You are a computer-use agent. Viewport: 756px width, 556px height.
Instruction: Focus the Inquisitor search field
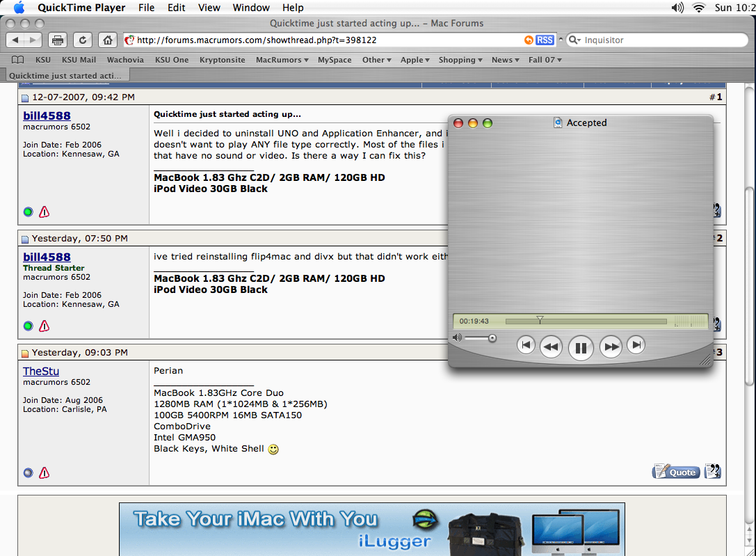click(657, 40)
